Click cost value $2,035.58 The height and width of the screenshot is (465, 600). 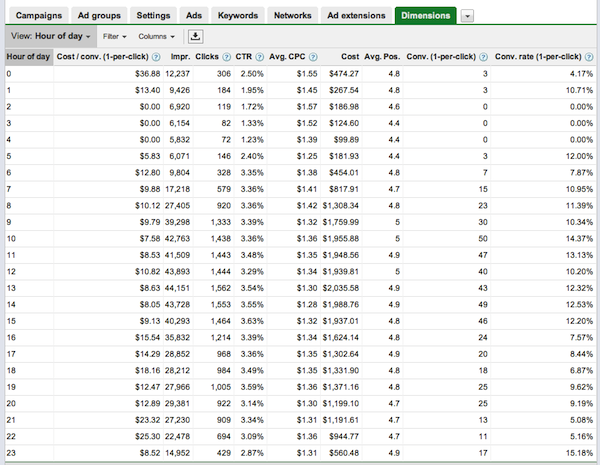341,288
